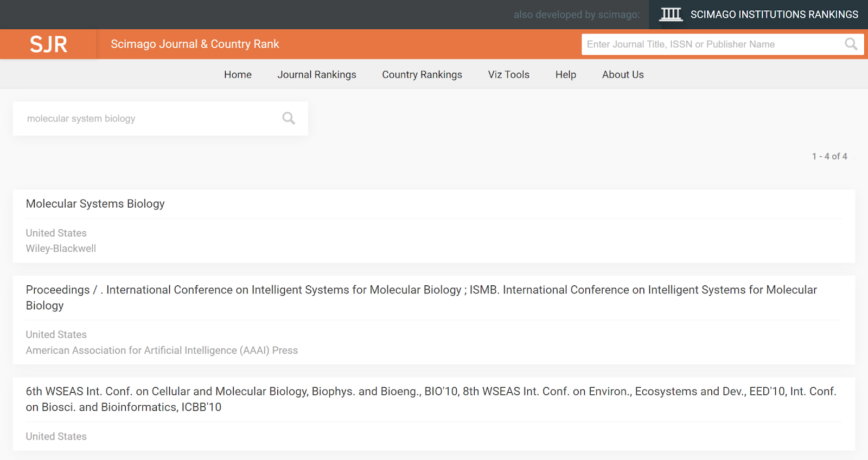868x460 pixels.
Task: Click the magnifier in the molecular system biology box
Action: click(x=289, y=118)
